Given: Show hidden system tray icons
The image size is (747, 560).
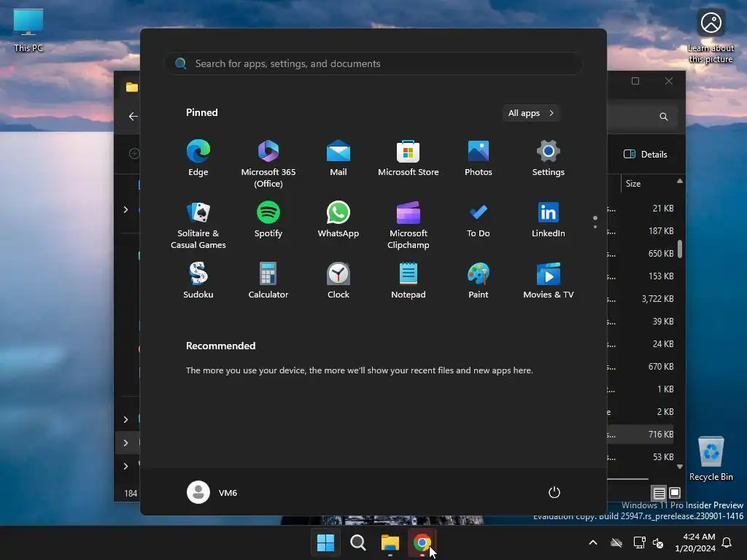Looking at the screenshot, I should point(593,542).
